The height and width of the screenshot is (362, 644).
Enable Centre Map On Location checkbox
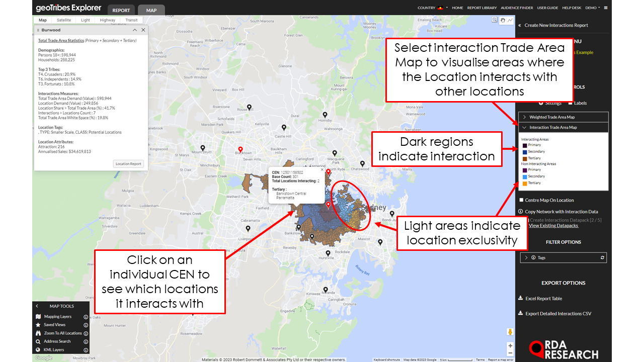[521, 200]
